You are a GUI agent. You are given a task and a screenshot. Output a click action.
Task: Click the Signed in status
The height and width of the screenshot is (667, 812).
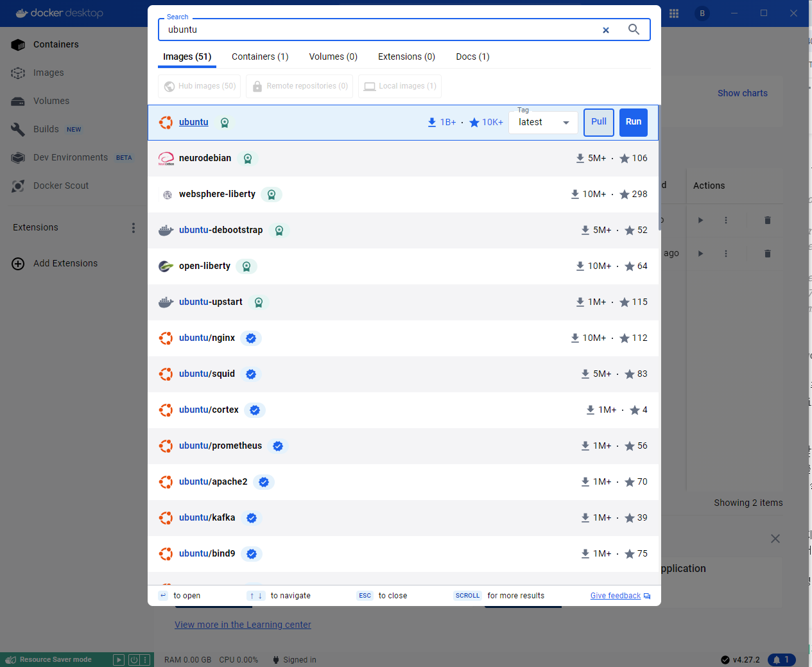(x=295, y=660)
